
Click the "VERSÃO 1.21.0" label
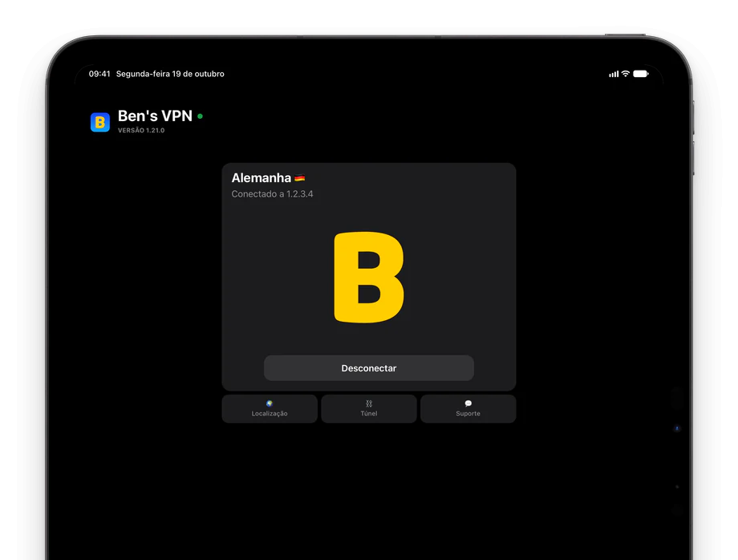pos(141,130)
